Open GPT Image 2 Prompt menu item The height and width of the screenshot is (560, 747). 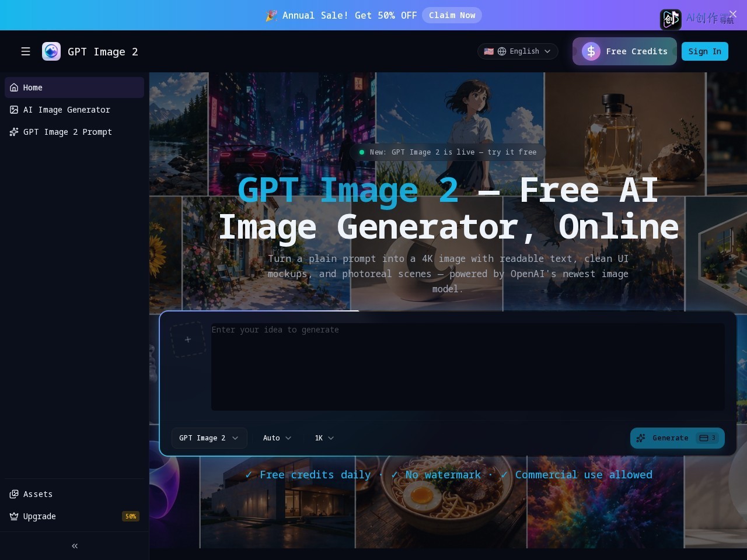[x=74, y=132]
